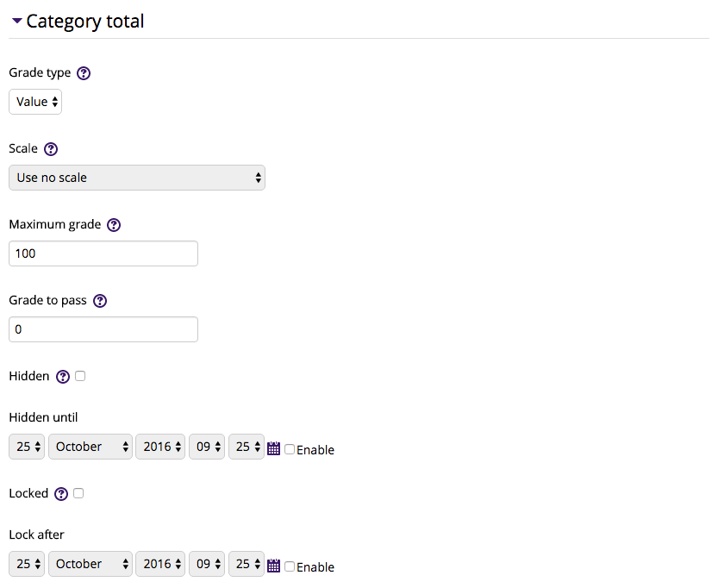The width and height of the screenshot is (718, 588).
Task: Enable the Hidden until date
Action: tap(290, 449)
